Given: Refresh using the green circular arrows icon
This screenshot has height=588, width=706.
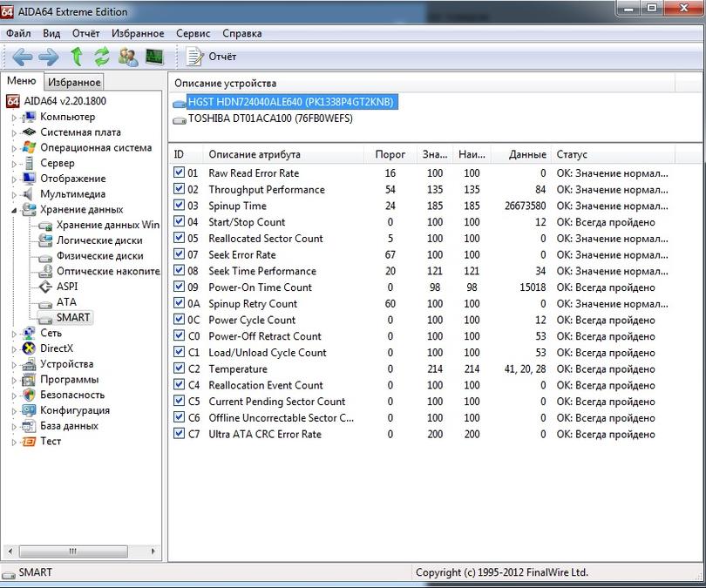Looking at the screenshot, I should click(102, 57).
